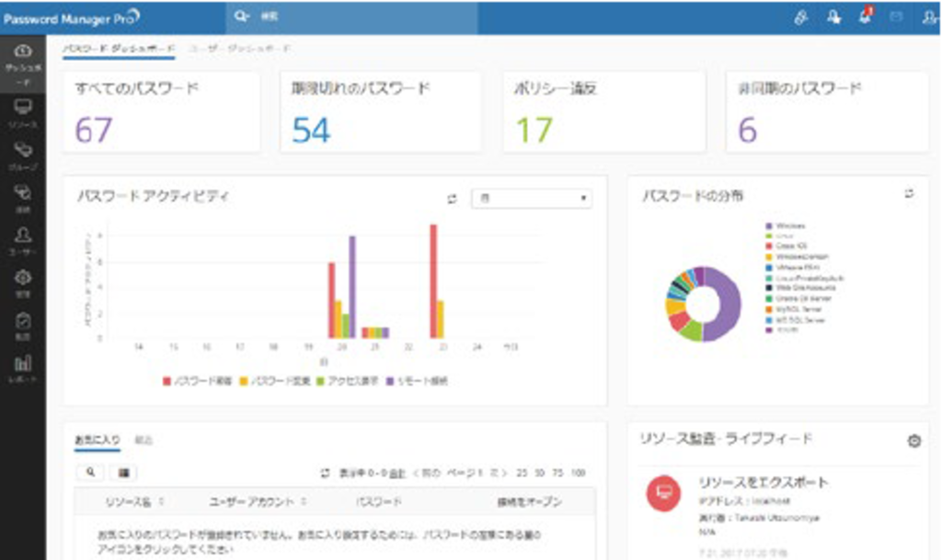This screenshot has width=942, height=560.
Task: Show 50 items per page
Action: tap(540, 473)
